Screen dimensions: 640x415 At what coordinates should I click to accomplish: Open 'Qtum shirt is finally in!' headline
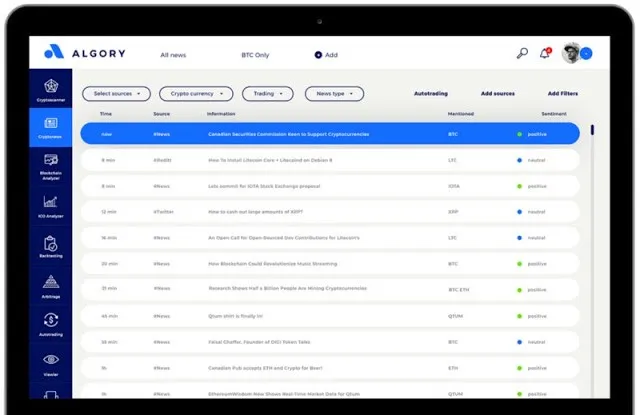point(236,316)
